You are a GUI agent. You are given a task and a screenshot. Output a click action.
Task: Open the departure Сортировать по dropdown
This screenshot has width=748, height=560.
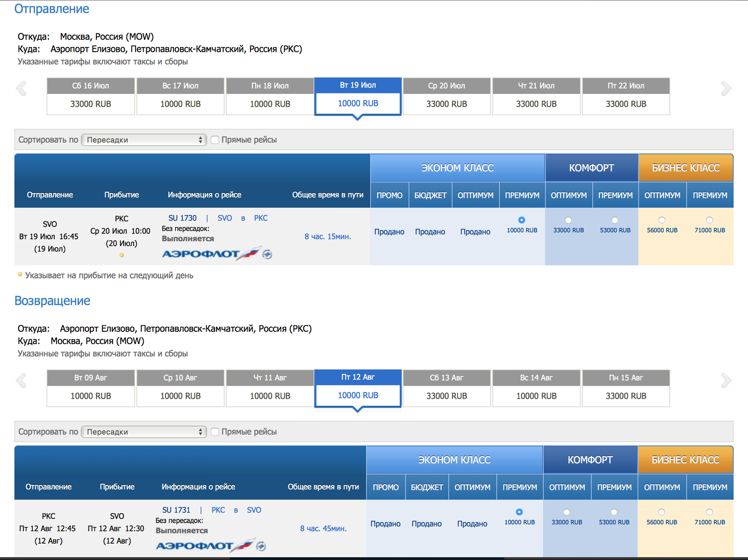point(144,140)
